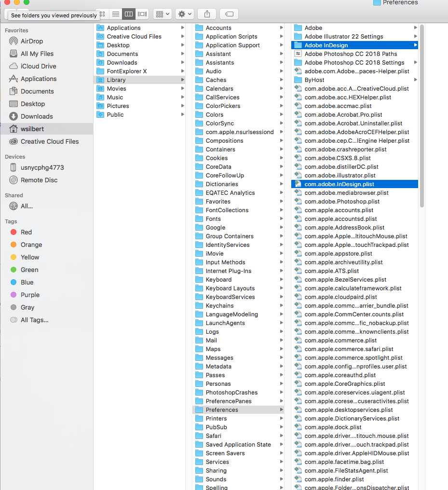The height and width of the screenshot is (490, 448).
Task: Expand arrow next to Adobe Illustrator 22 Settings
Action: click(416, 36)
